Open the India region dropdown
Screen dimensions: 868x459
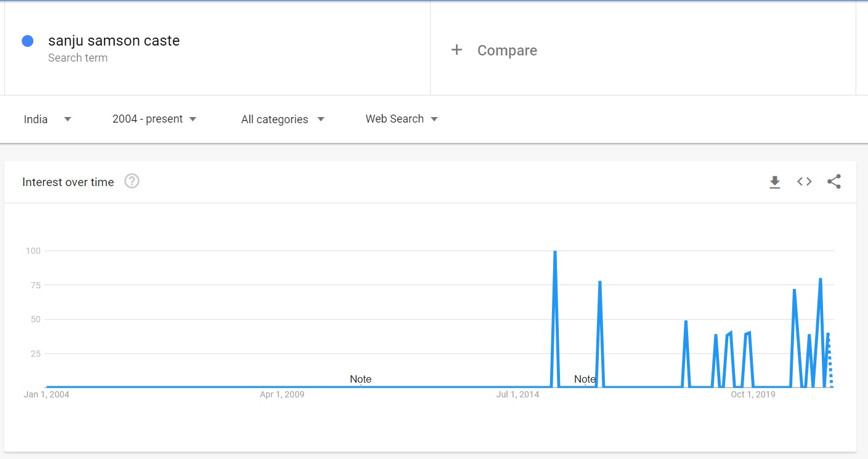[47, 119]
